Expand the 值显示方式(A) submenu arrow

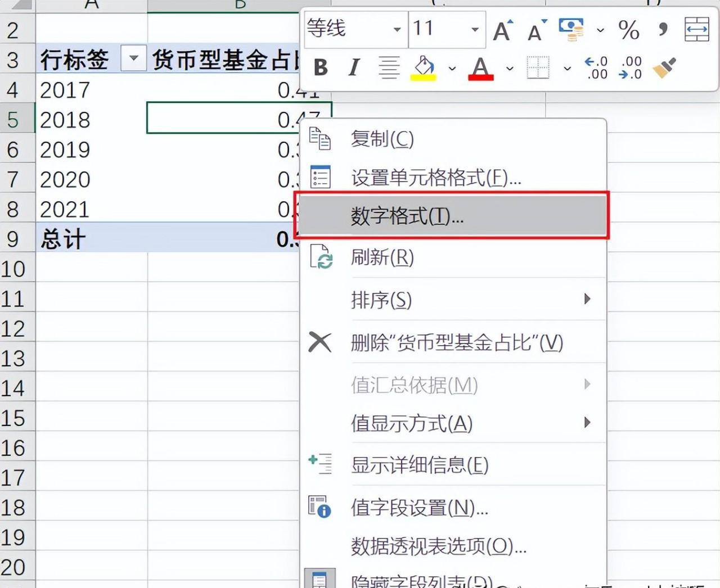tap(587, 423)
